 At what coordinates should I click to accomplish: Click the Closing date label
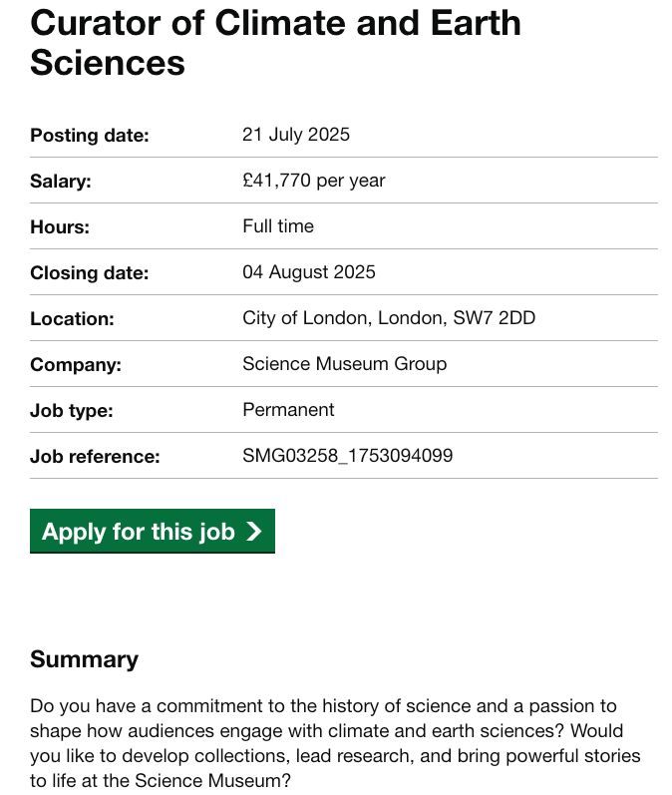pyautogui.click(x=90, y=272)
